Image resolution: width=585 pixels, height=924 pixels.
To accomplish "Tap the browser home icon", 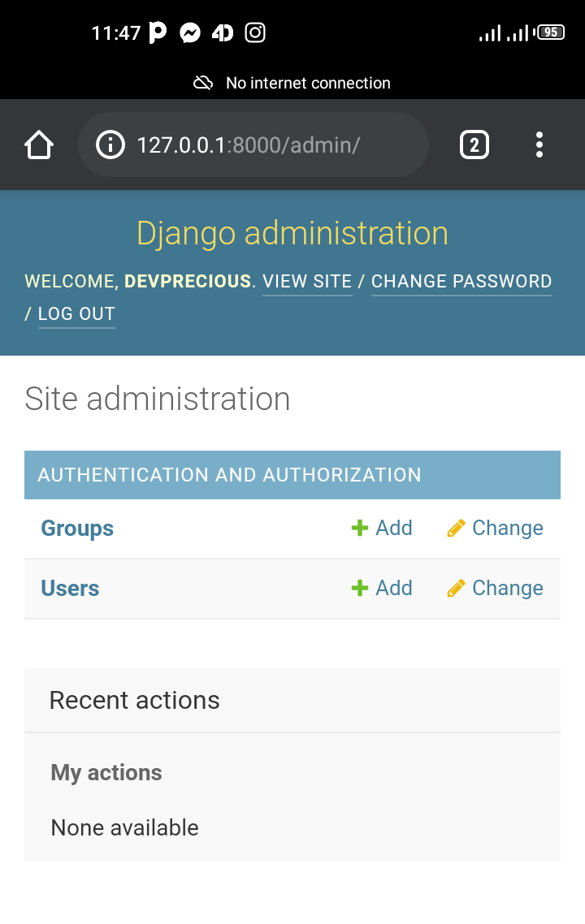I will click(x=39, y=145).
